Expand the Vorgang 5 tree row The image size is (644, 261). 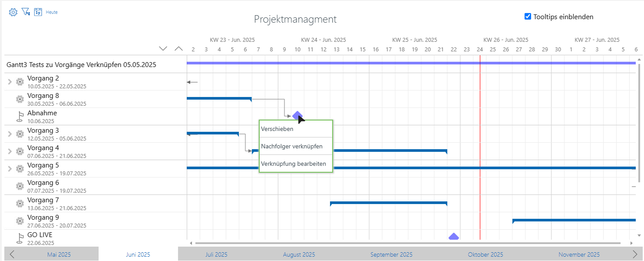(x=10, y=168)
